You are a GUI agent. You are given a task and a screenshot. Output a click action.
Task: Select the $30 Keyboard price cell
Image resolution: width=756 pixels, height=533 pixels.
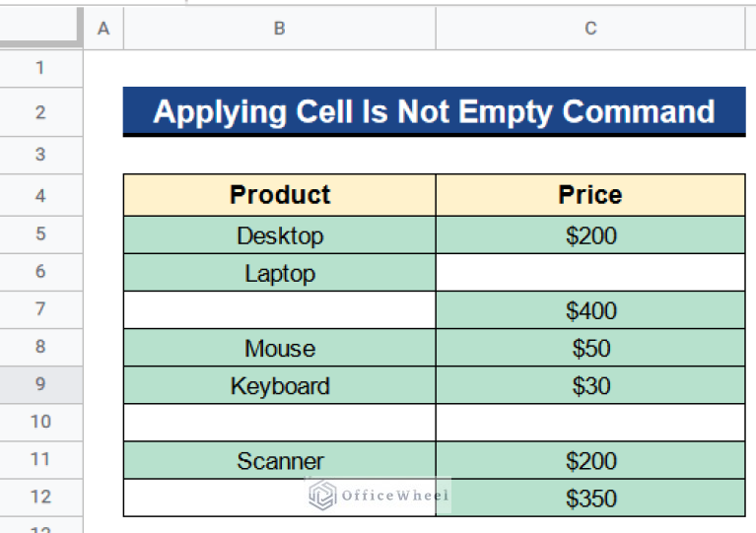click(590, 385)
